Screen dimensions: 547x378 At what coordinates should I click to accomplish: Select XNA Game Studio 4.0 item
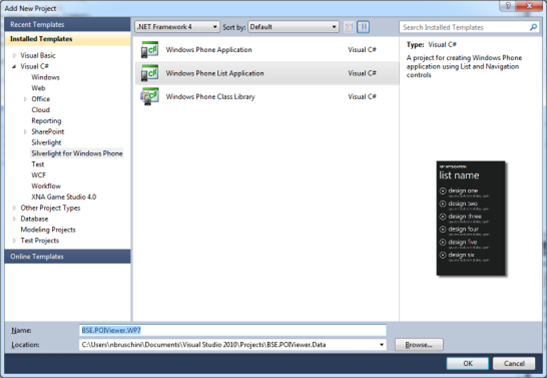point(63,197)
